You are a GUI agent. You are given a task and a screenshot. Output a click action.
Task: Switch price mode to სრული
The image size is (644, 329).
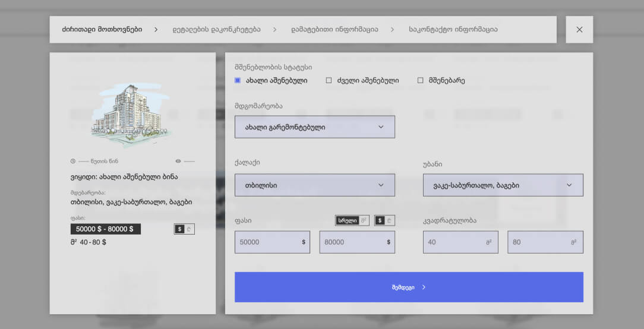[x=348, y=220]
